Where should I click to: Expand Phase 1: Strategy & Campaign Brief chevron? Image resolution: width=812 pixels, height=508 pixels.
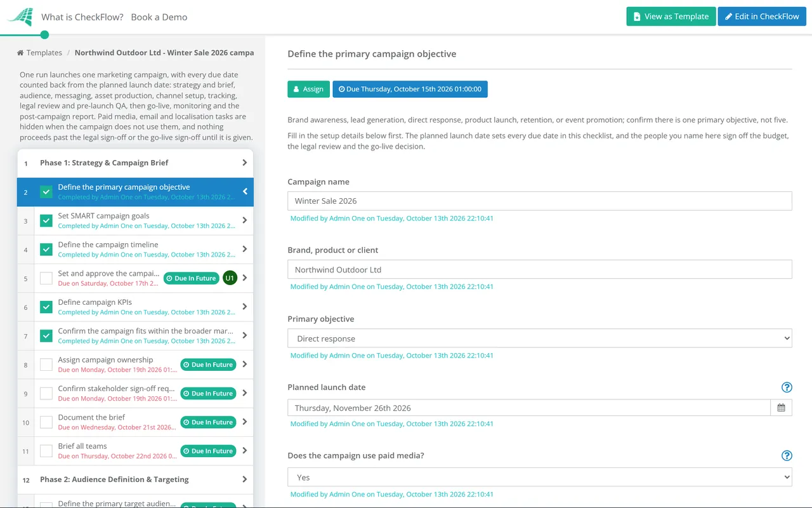pyautogui.click(x=244, y=163)
